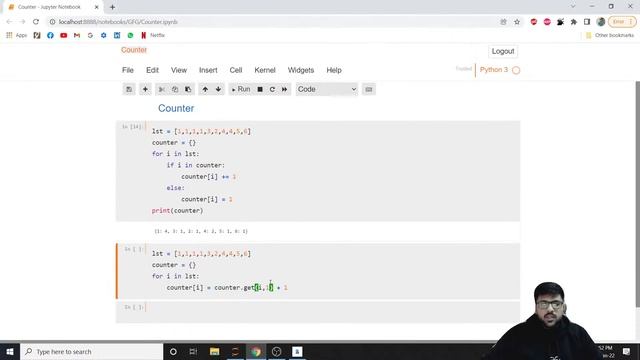Open the Google bookmark
Viewport: 640px width, 360px height.
tap(90, 36)
